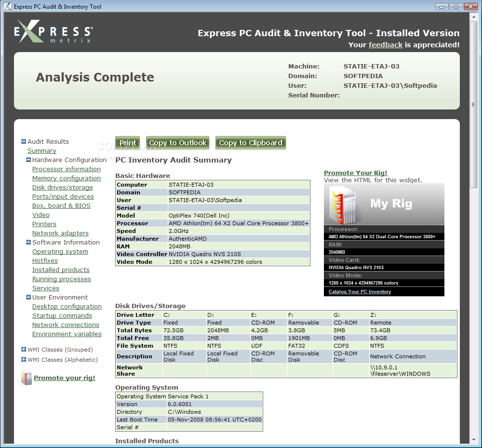This screenshot has height=448, width=482.
Task: Select the 35.8GB total free cell
Action: tap(185, 338)
